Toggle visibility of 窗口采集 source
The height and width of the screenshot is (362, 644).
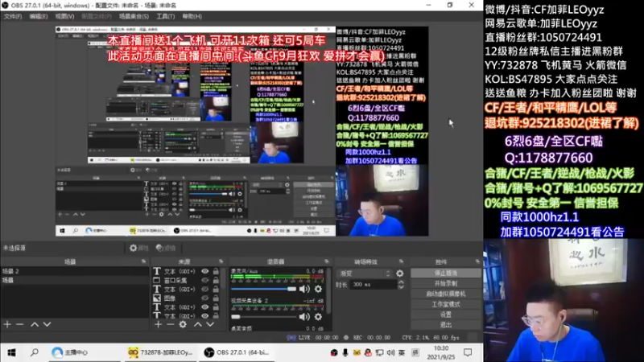(x=204, y=280)
